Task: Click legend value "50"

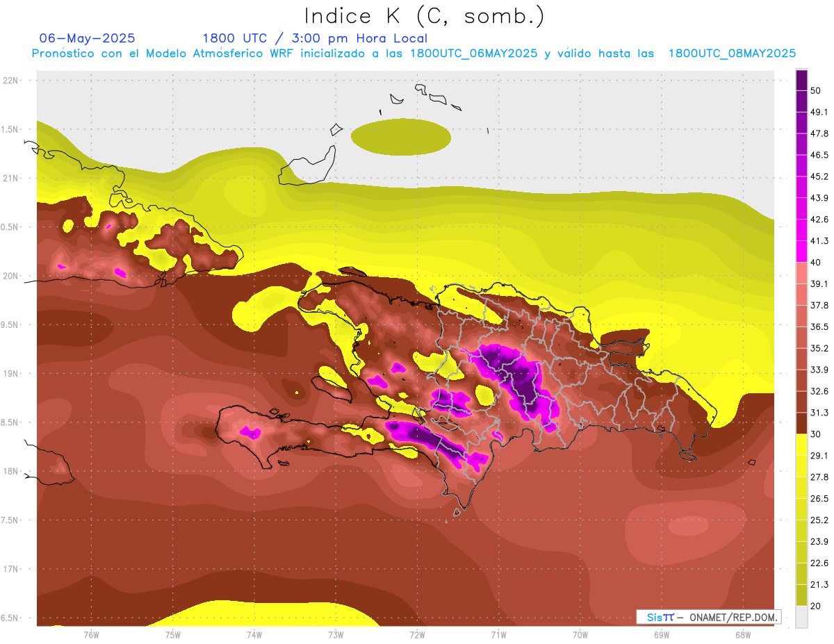Action: [816, 90]
